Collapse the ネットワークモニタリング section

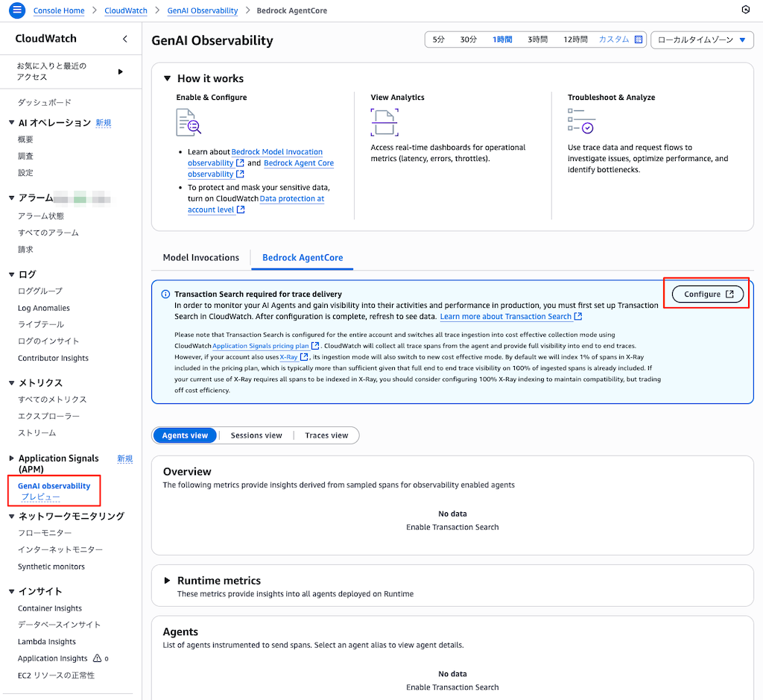pos(12,517)
